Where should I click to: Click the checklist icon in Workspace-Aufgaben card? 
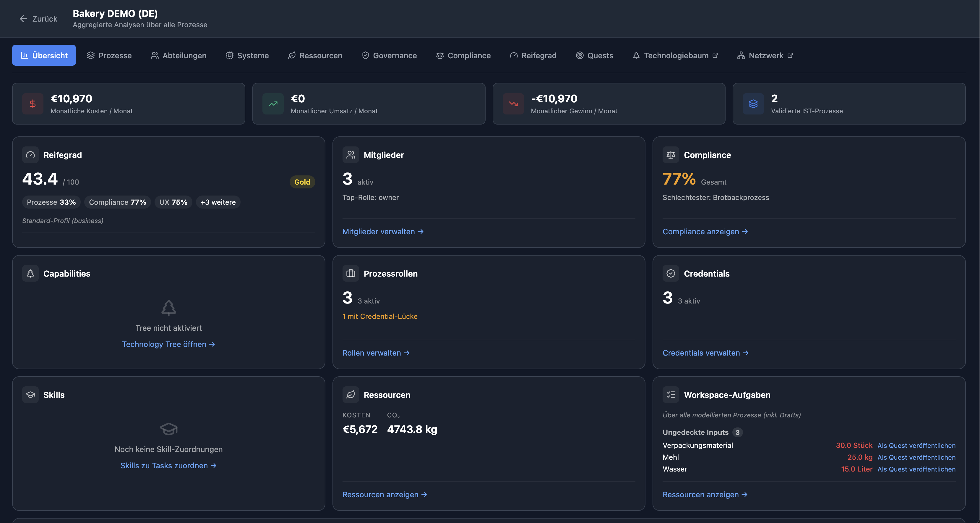[671, 395]
